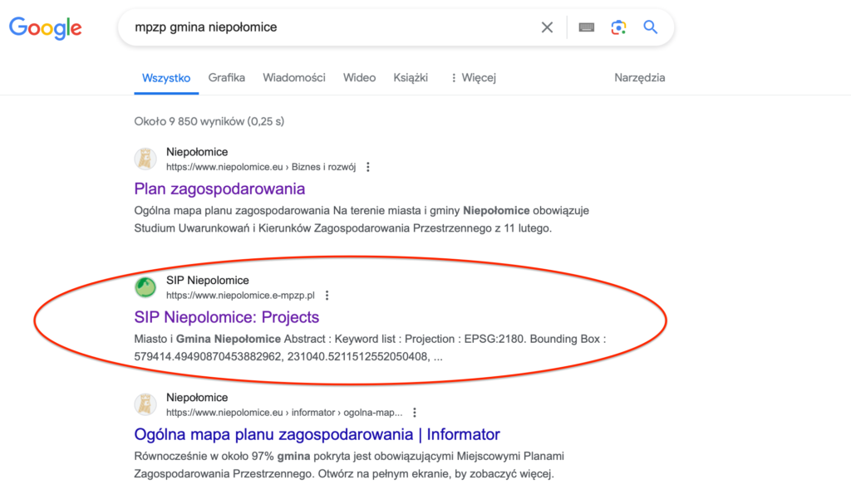Click the snippet starting 'Miasto i Gmina Niepołomice Abstract'
The height and width of the screenshot is (504, 851).
pyautogui.click(x=370, y=348)
